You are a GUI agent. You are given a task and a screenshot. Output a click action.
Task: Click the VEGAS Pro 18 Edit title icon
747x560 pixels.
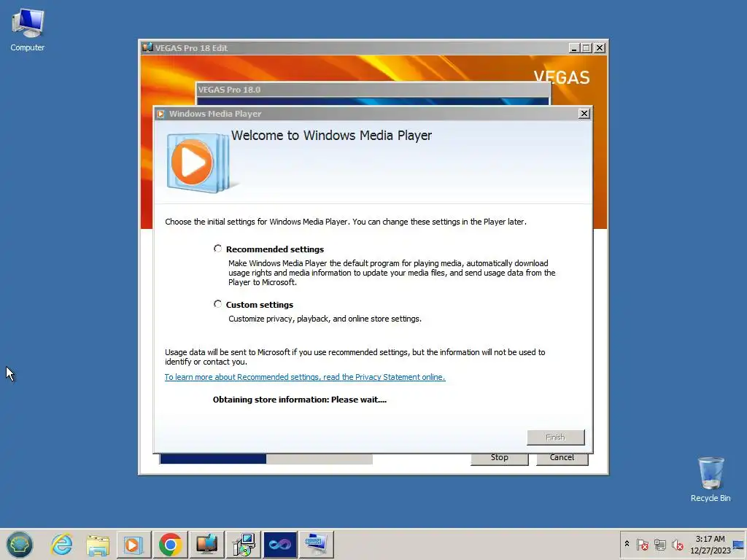tap(147, 47)
